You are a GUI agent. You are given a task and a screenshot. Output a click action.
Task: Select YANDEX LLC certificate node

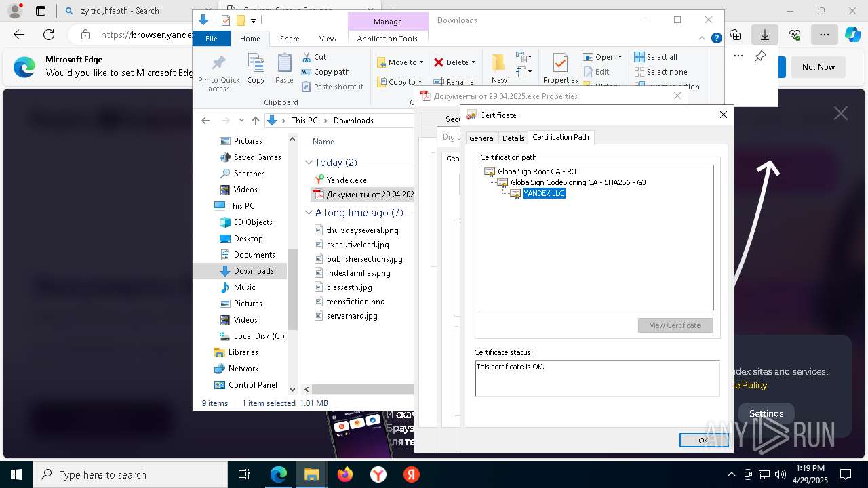coord(544,193)
